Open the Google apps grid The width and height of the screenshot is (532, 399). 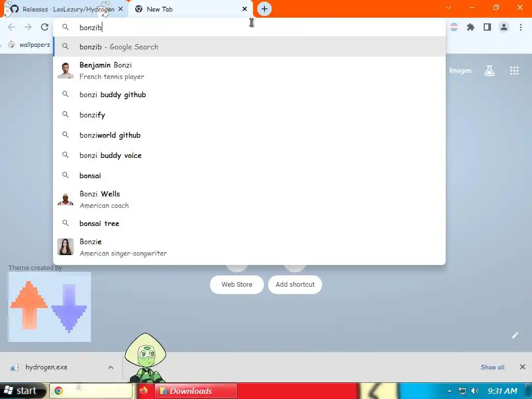coord(514,71)
